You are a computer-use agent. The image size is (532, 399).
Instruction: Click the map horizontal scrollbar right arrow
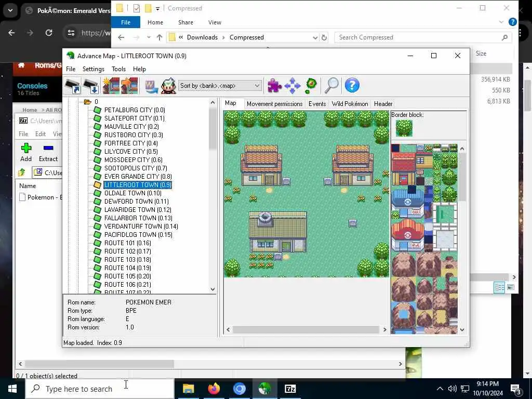tap(384, 329)
